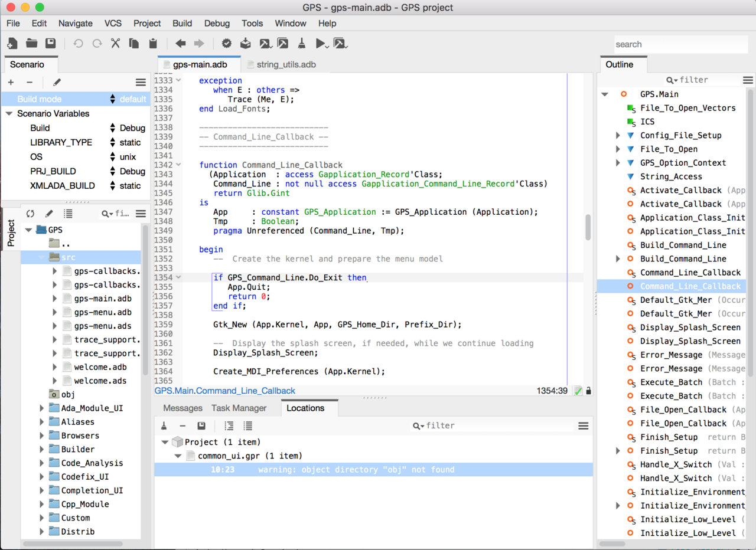Go back to the previous location
The image size is (756, 550).
click(181, 44)
